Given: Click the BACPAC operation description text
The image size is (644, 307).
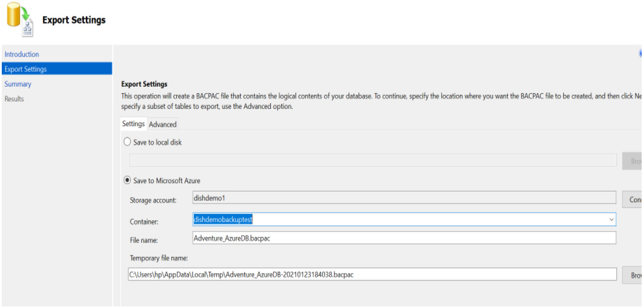Looking at the screenshot, I should 381,101.
